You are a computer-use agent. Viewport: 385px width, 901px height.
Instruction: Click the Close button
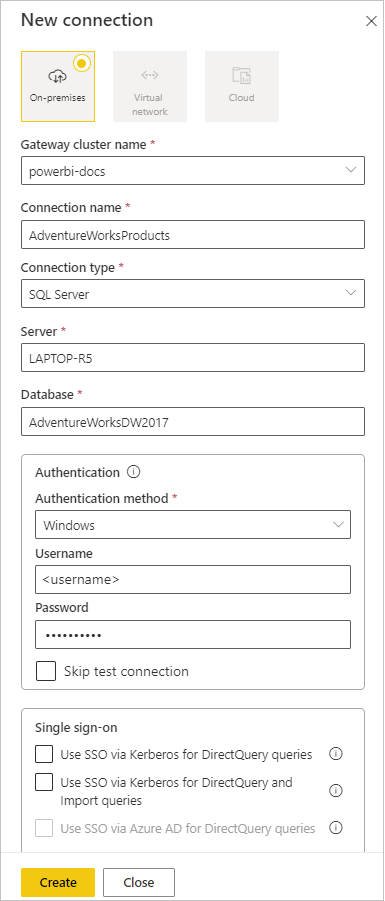tap(138, 882)
